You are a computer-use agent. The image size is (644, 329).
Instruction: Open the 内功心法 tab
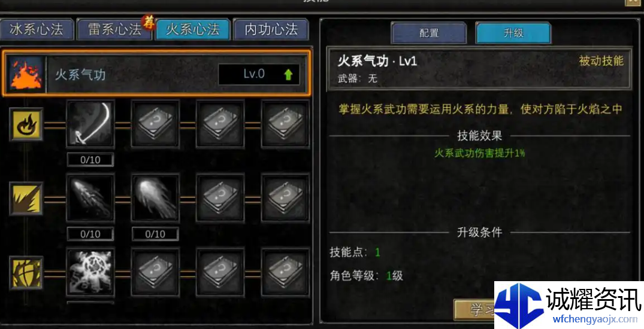pos(271,29)
